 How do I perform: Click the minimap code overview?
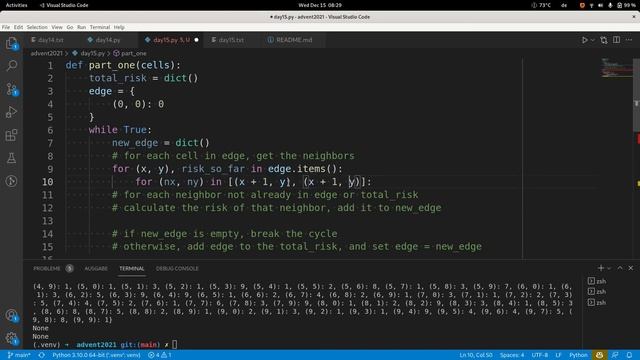pos(616,68)
